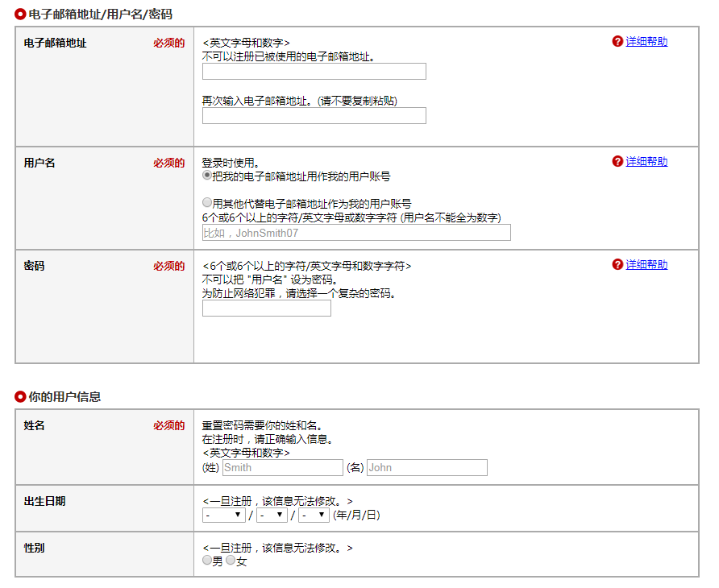This screenshot has height=588, width=719.
Task: Click the given name field with John placeholder
Action: tap(427, 468)
